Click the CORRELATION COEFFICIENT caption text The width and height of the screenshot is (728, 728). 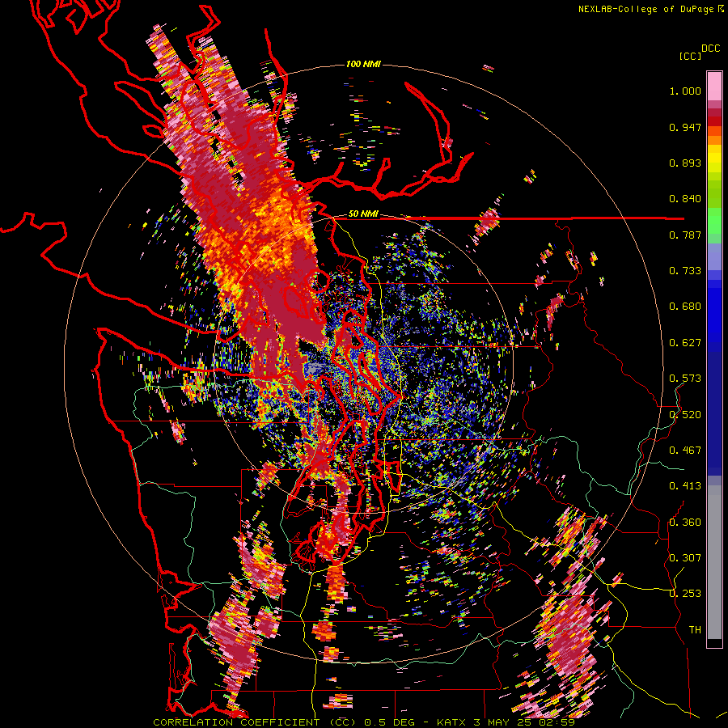pos(236,722)
